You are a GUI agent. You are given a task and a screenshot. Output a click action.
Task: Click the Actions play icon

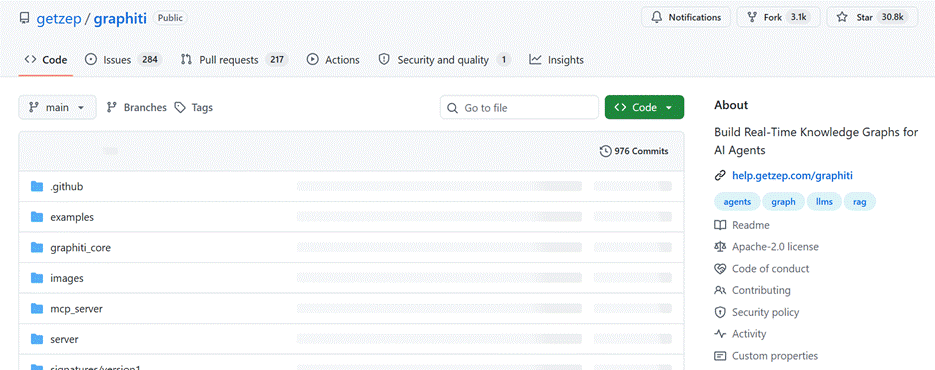coord(312,60)
